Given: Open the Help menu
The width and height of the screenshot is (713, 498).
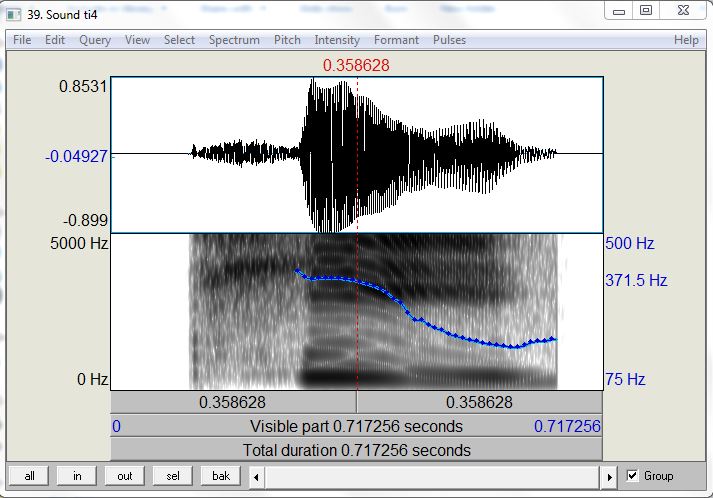Looking at the screenshot, I should pyautogui.click(x=686, y=40).
